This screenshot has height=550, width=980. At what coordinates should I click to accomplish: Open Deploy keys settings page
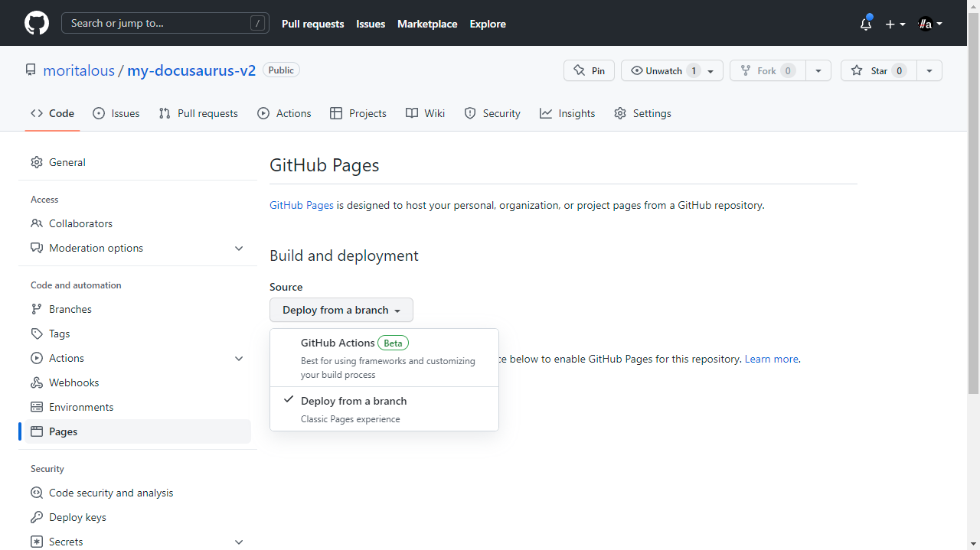[77, 517]
